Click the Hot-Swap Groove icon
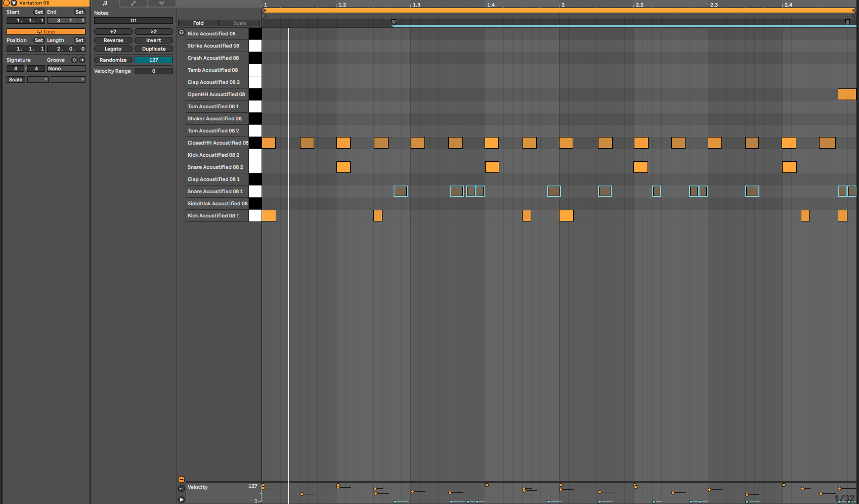This screenshot has height=504, width=859. [74, 60]
